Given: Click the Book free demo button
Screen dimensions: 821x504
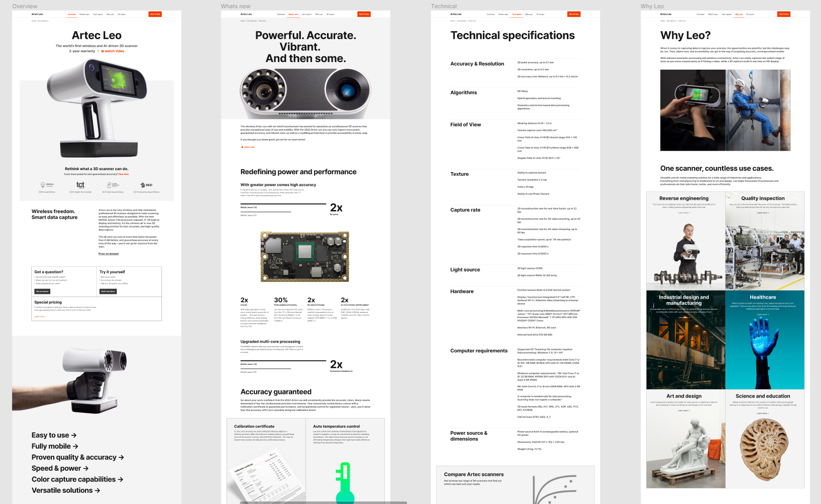Looking at the screenshot, I should coord(108,291).
